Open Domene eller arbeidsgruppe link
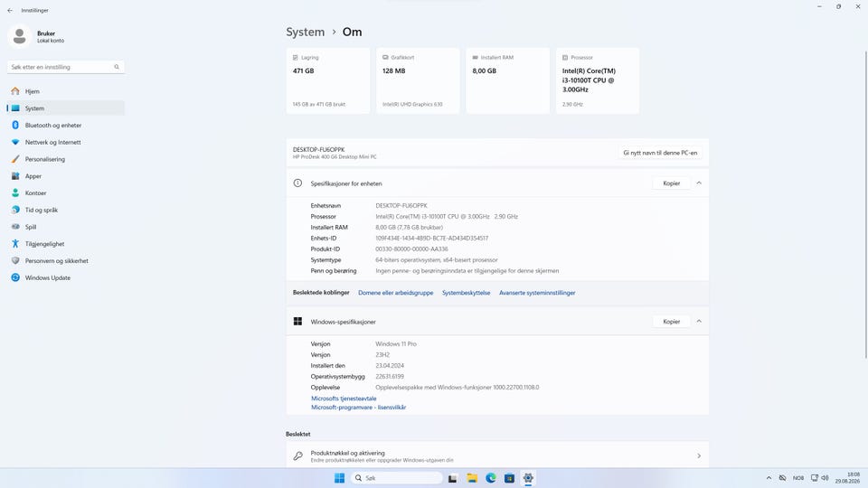This screenshot has height=488, width=868. point(395,293)
